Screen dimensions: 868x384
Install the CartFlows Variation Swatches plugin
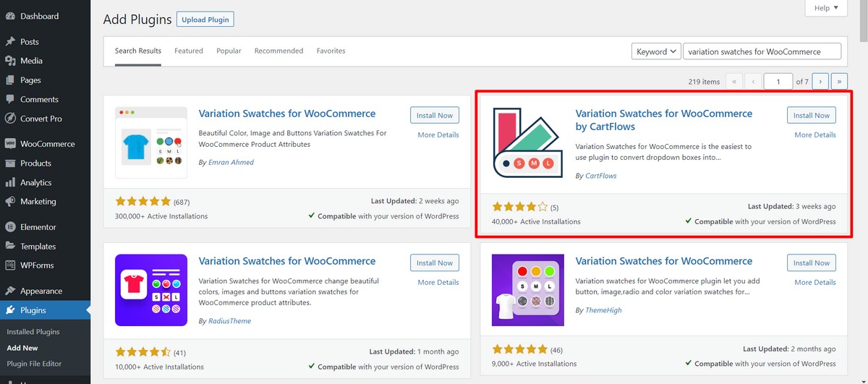point(812,116)
